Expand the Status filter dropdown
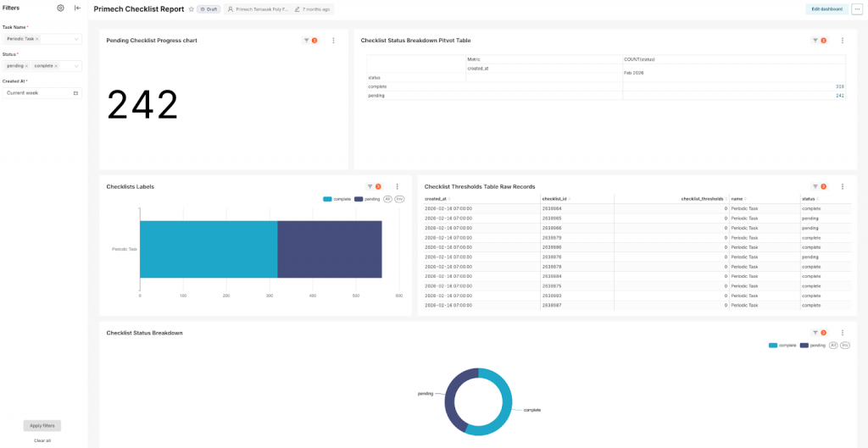 pos(76,65)
